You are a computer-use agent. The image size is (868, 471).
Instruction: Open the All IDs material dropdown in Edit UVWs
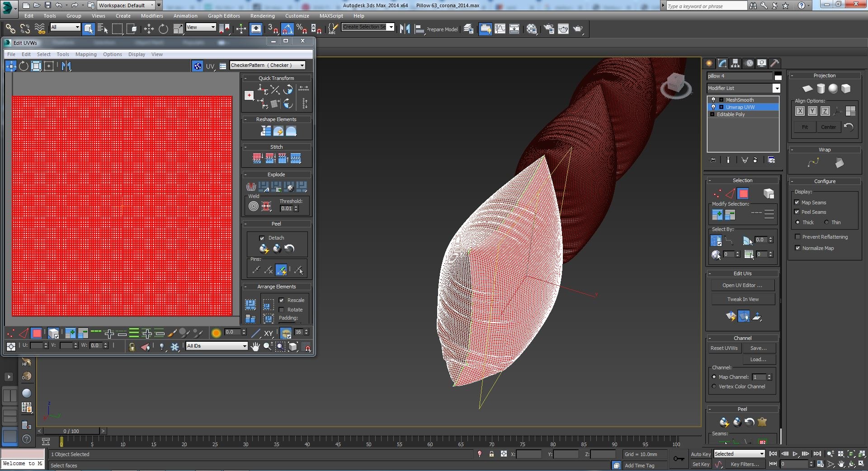217,346
